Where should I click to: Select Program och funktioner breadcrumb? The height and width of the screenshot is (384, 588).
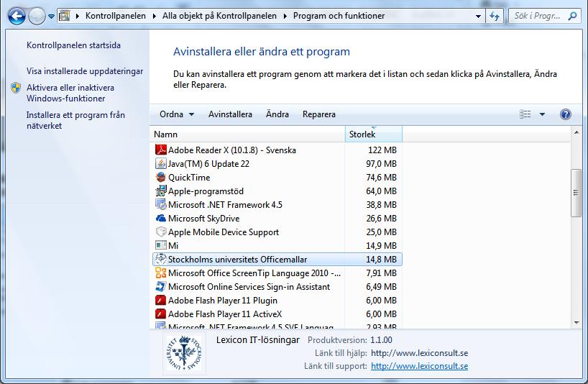[339, 16]
